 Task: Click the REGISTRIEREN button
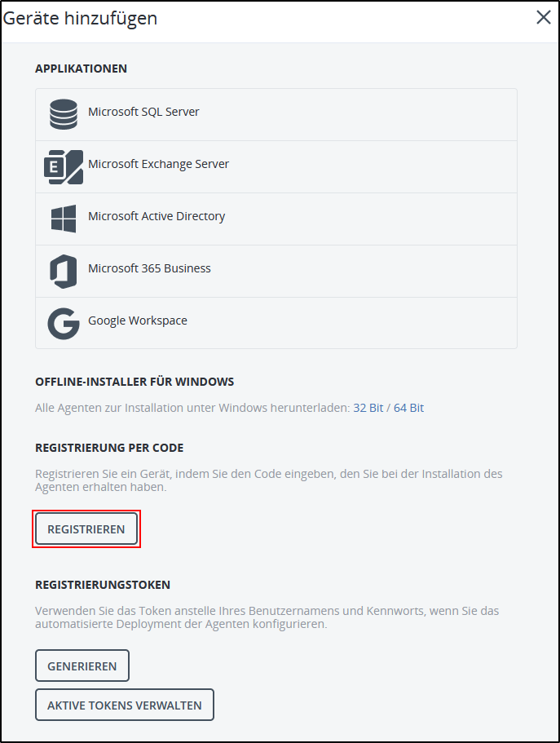tap(86, 529)
